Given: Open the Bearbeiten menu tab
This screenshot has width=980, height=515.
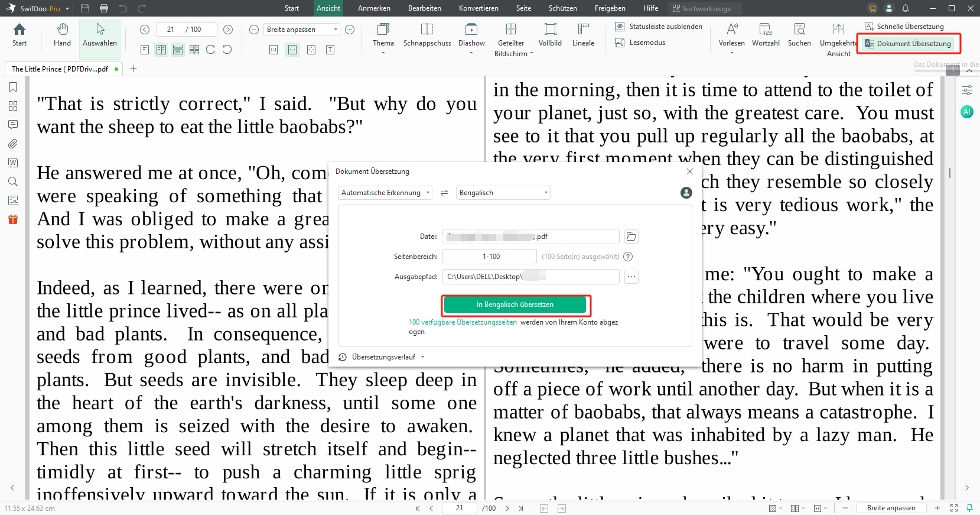Looking at the screenshot, I should pos(424,8).
